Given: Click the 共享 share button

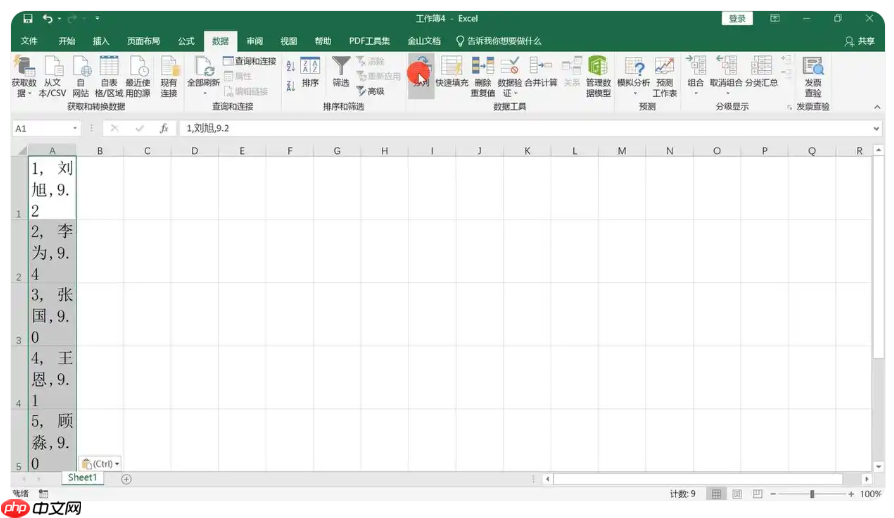Looking at the screenshot, I should coord(860,41).
